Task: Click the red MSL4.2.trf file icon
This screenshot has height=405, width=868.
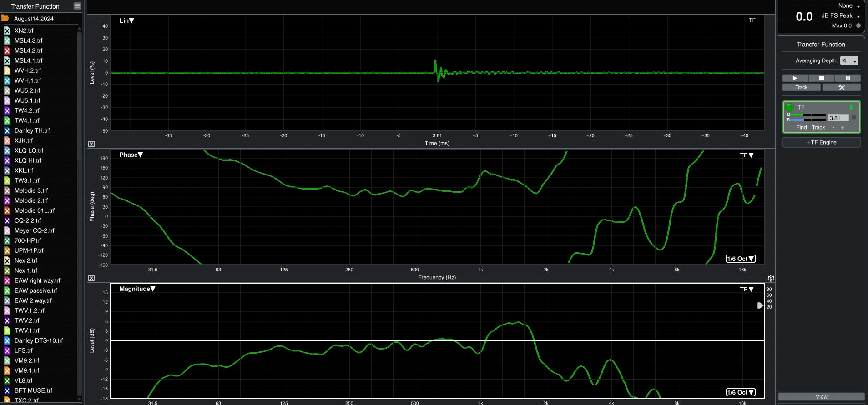Action: [7, 50]
